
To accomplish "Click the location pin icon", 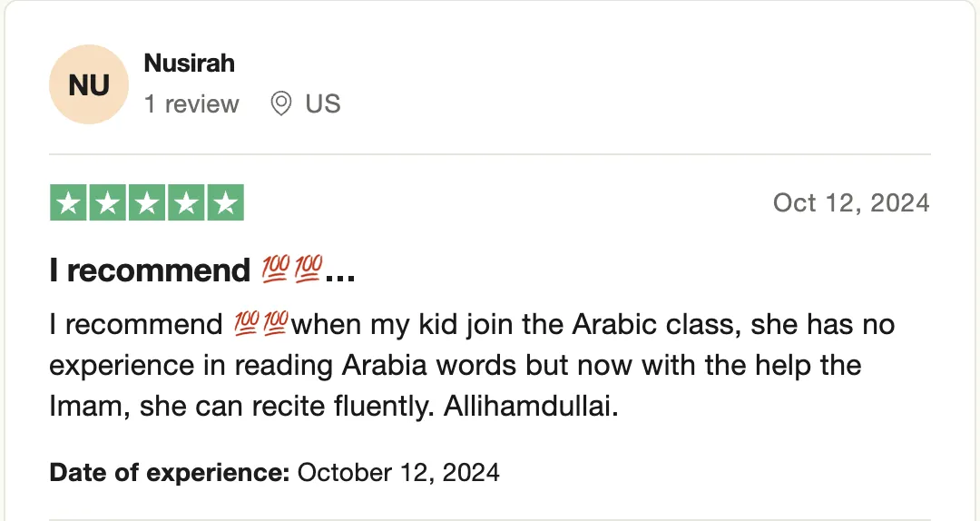I will tap(281, 103).
